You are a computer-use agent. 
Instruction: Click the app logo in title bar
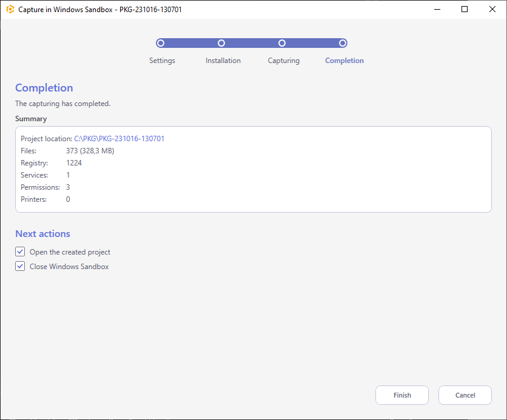(x=10, y=9)
